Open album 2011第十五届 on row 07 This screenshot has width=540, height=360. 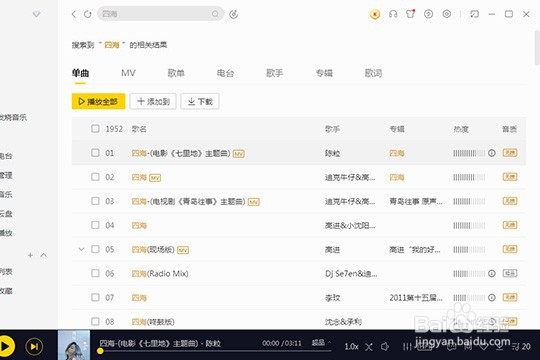click(416, 298)
